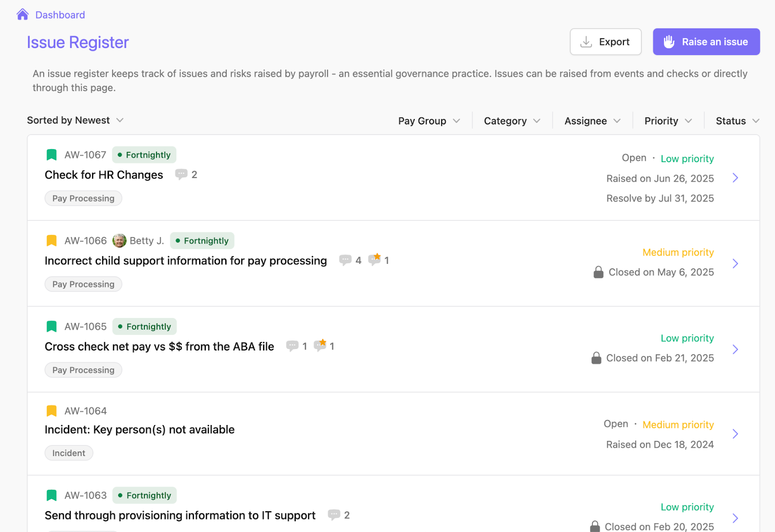Go to the Dashboard breadcrumb link
Viewport: 775px width, 532px height.
tap(60, 15)
